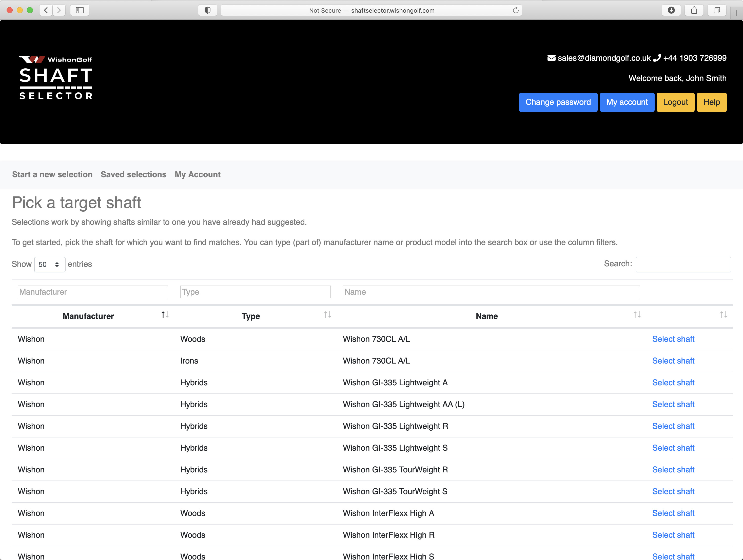Image resolution: width=743 pixels, height=560 pixels.
Task: Click the phone handset icon
Action: point(657,58)
